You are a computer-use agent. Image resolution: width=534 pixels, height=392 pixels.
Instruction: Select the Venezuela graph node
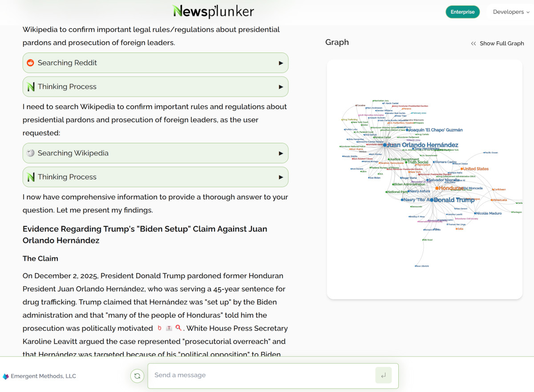click(x=493, y=200)
